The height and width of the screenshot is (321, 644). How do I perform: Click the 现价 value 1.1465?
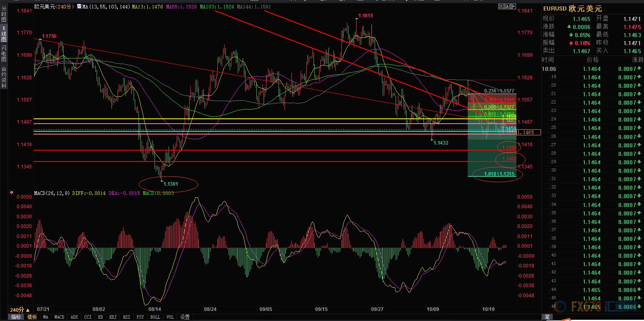point(582,19)
